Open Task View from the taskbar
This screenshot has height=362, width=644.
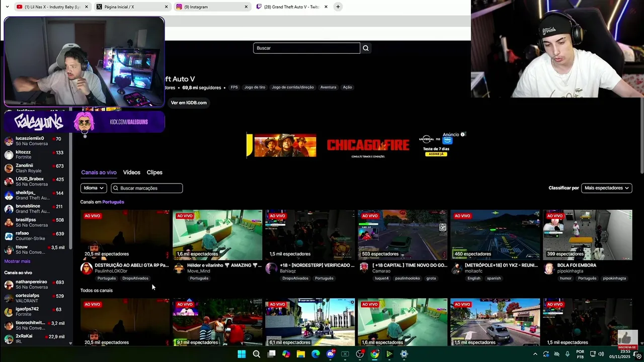271,354
